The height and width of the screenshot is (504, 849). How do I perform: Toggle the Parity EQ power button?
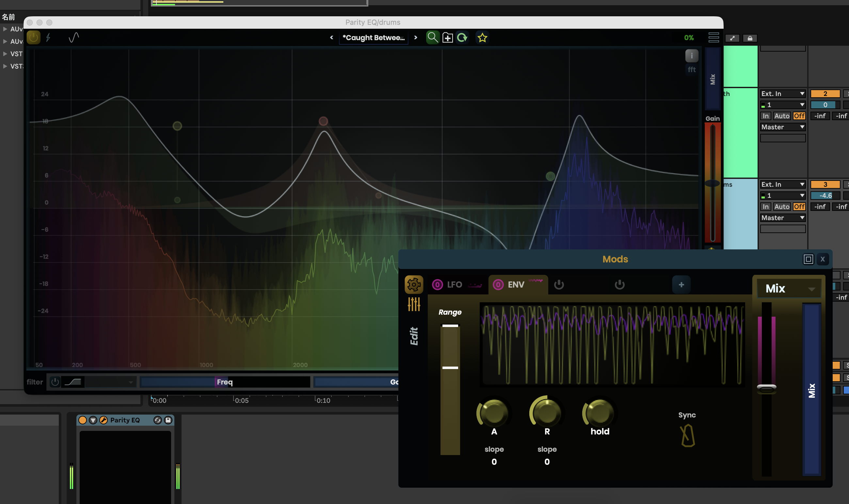tap(33, 37)
